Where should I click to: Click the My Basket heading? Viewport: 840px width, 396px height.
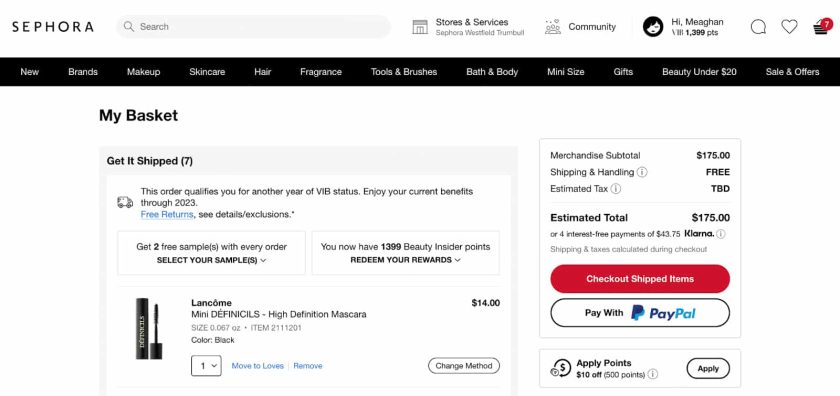(x=138, y=116)
